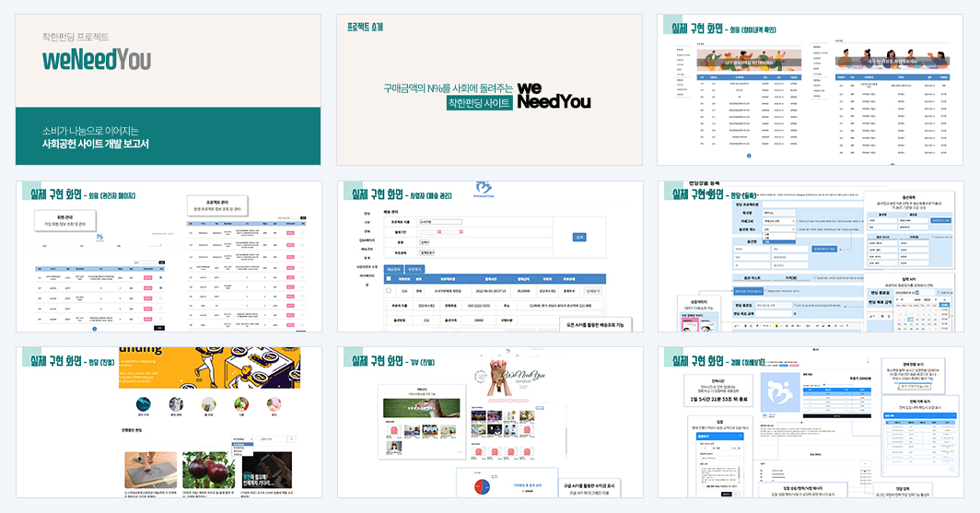The image size is (980, 513).
Task: Click the 구매금액의 N%를 사회에 돌려주는 text
Action: [x=448, y=88]
